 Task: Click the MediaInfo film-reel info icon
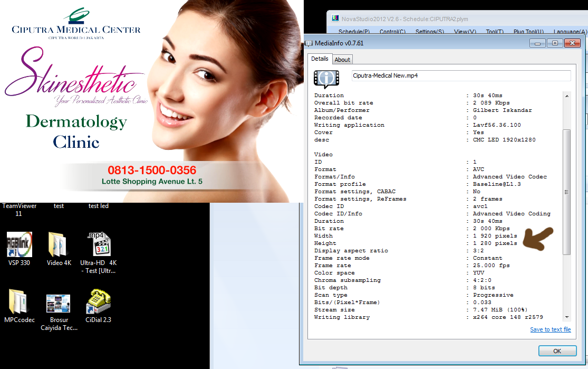point(326,78)
